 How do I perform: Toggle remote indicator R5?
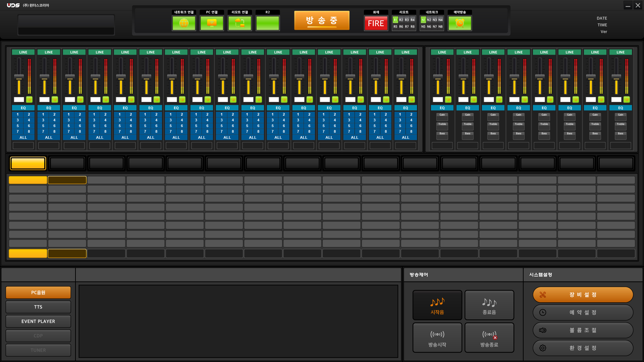(x=395, y=26)
